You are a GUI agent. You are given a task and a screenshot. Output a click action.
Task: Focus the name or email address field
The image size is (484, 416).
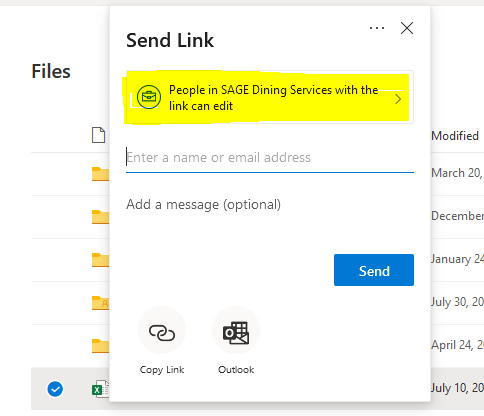coord(270,157)
